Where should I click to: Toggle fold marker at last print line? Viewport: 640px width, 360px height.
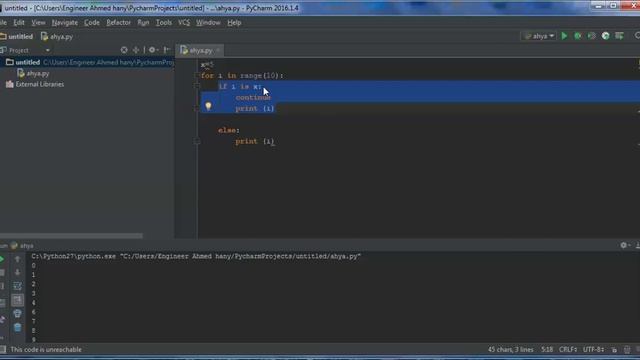[197, 141]
